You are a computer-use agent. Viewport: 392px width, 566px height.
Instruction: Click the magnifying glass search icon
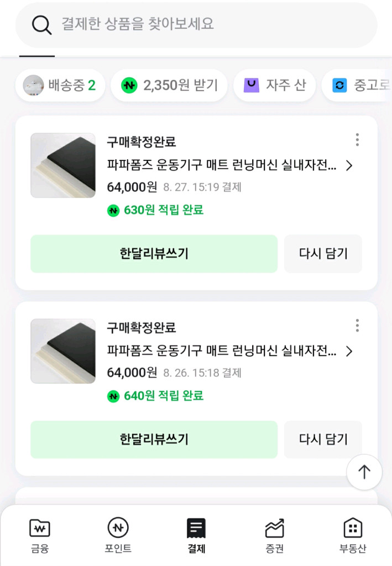click(x=41, y=26)
